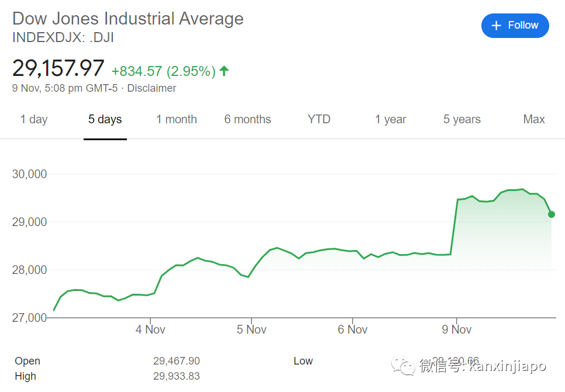Click the WeChat logo watermark icon
Viewport: 565px width, 392px height.
[403, 366]
